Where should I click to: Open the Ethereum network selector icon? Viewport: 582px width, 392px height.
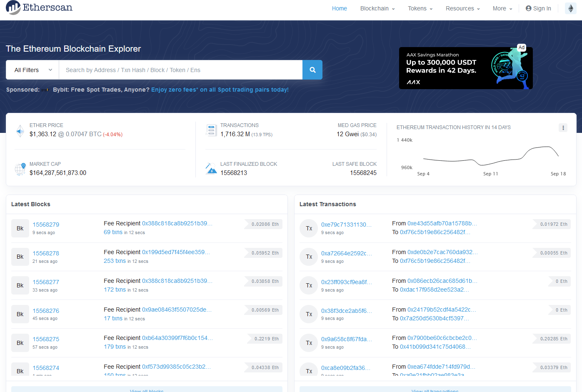pyautogui.click(x=571, y=8)
